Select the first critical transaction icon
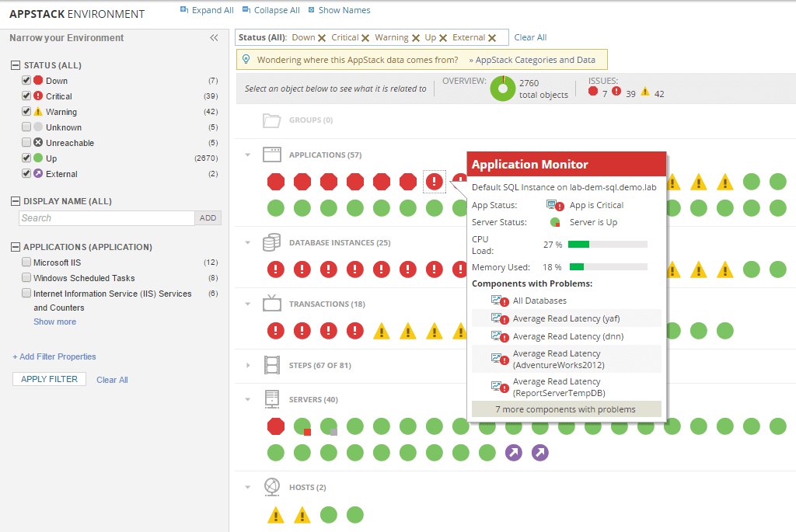Viewport: 796px width, 532px height. [x=276, y=331]
